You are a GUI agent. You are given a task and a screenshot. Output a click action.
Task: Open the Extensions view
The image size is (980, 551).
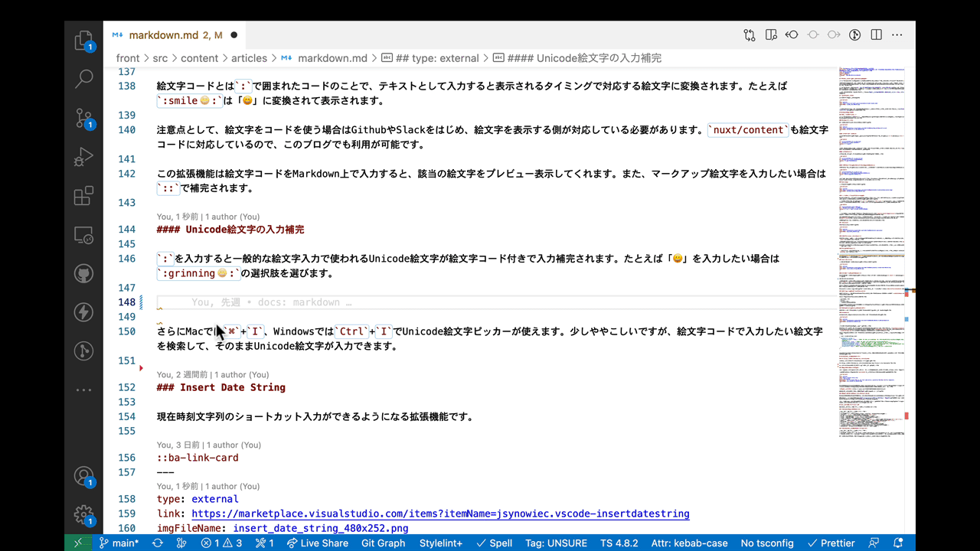tap(83, 196)
